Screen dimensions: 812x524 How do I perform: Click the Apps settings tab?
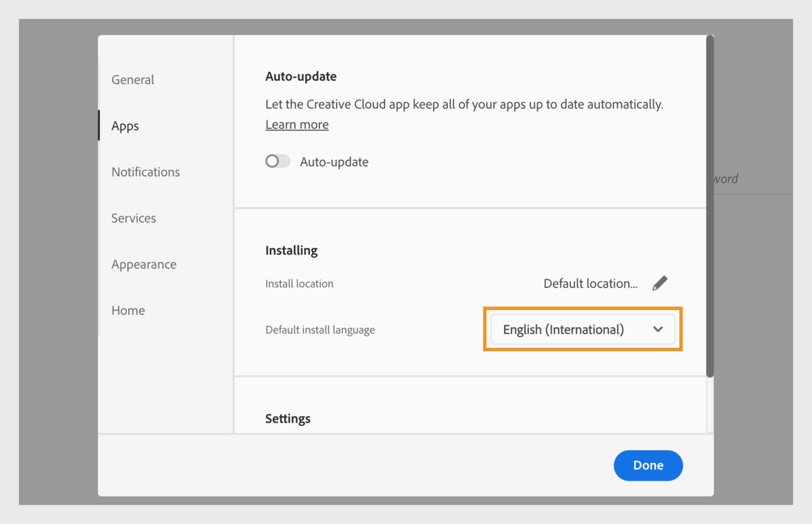tap(126, 126)
